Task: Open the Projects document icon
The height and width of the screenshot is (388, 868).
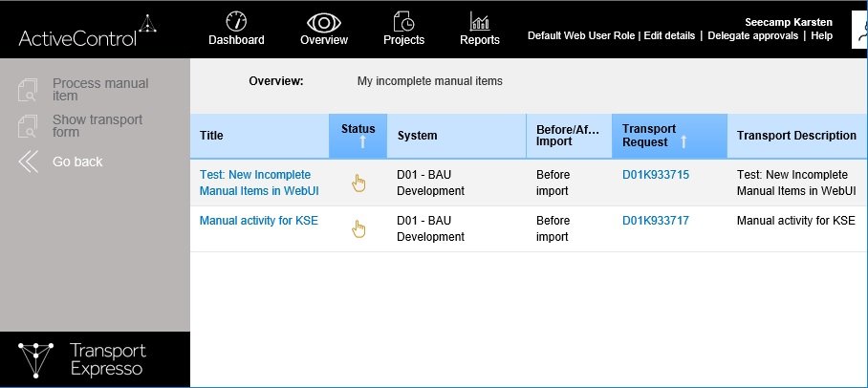Action: 403,20
